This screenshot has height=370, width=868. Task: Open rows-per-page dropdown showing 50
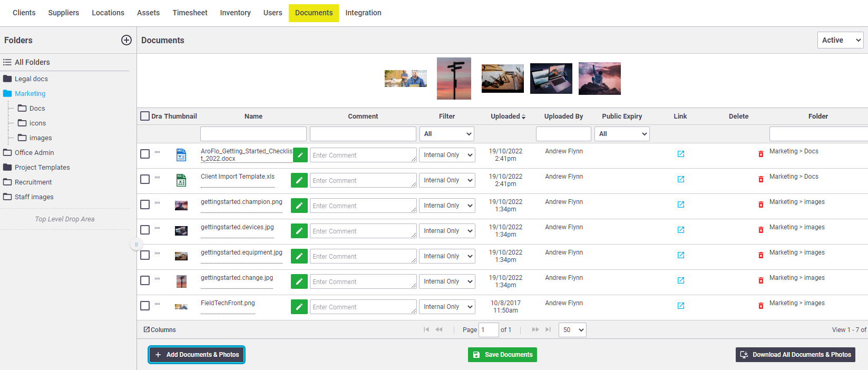[x=573, y=330]
